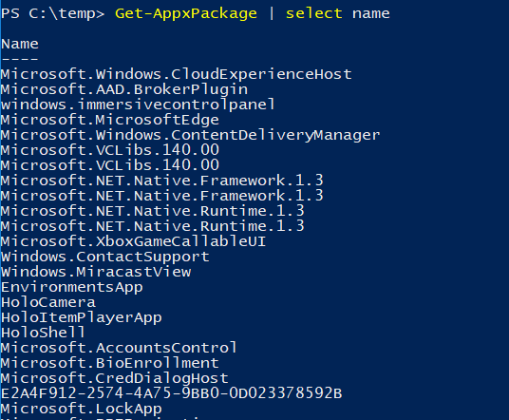This screenshot has height=420, width=509.
Task: Click the PS C:\temp prompt text
Action: point(52,13)
